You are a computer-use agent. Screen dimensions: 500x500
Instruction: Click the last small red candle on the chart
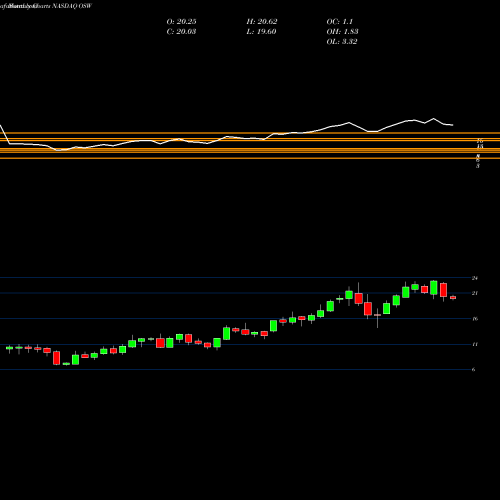click(453, 297)
